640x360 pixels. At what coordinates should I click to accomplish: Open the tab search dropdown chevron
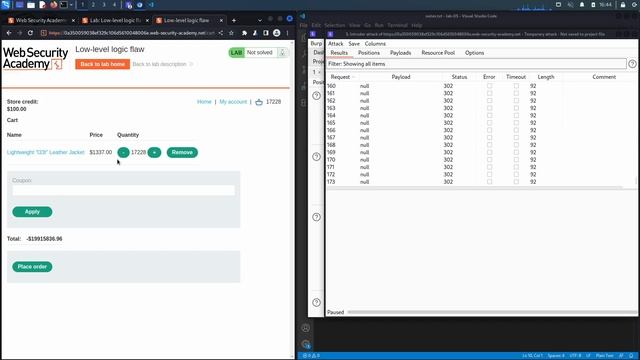pyautogui.click(x=260, y=20)
